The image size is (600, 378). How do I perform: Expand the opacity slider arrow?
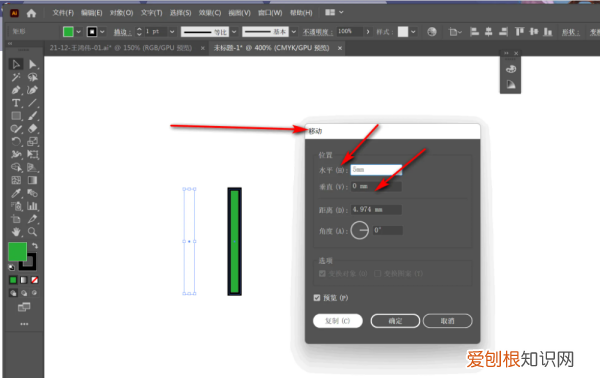click(x=368, y=32)
